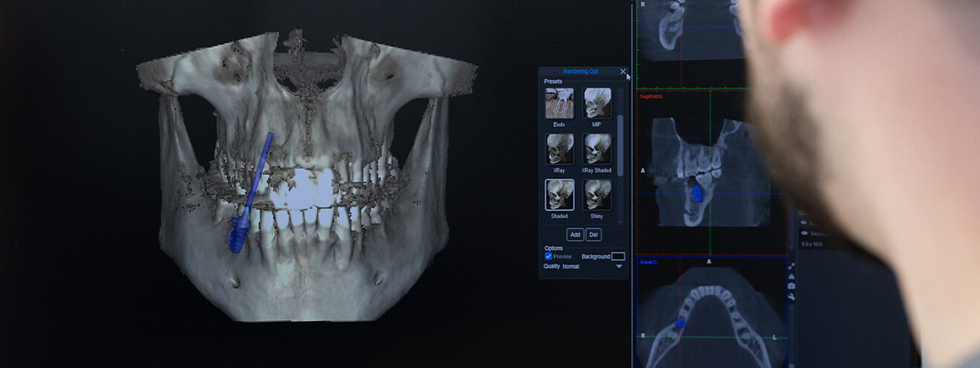Viewport: 980px width, 368px height.
Task: Click the camera snapshot icon beside axial view
Action: coord(792,286)
